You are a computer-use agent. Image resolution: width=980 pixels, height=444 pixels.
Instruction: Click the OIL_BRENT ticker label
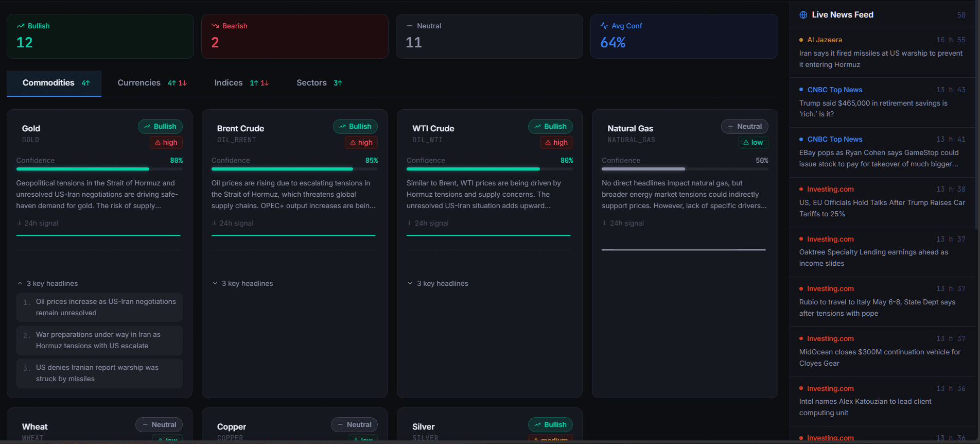(x=236, y=140)
